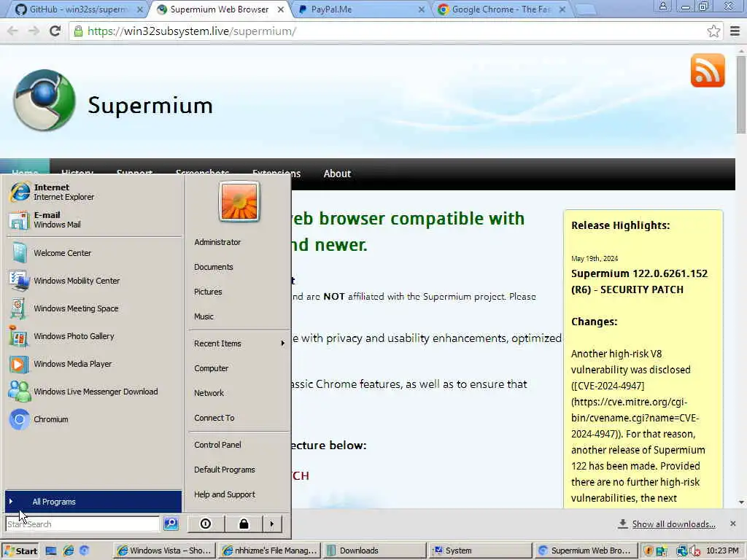747x560 pixels.
Task: Go forward with browser forward arrow
Action: [34, 31]
